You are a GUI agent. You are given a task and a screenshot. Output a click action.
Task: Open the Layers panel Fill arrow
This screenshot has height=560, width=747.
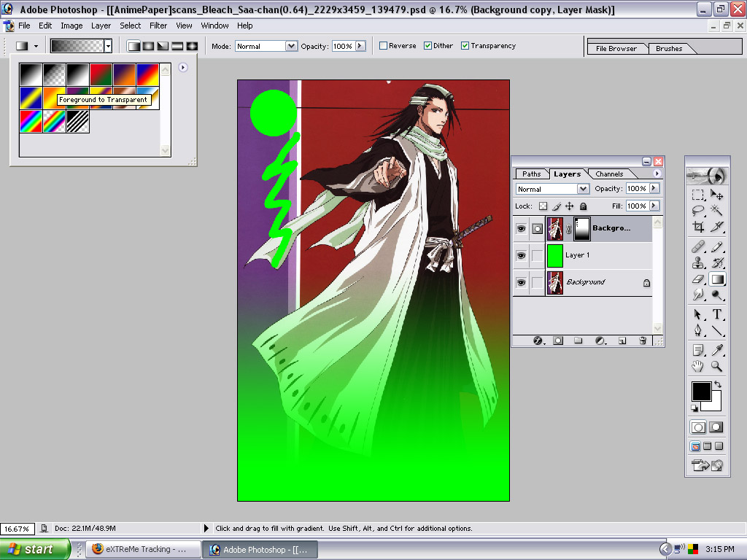tap(654, 206)
